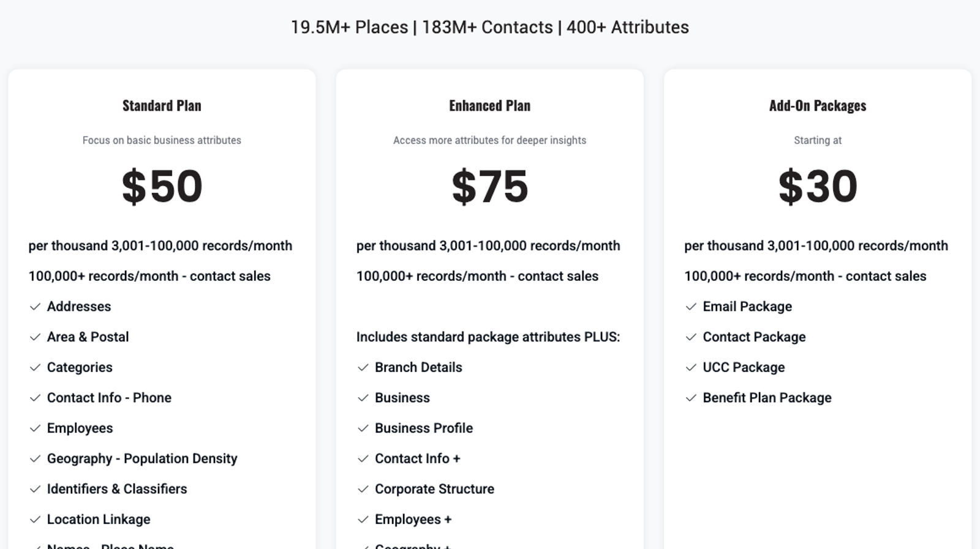Click 'Focus on basic business attributes' subtitle
The width and height of the screenshot is (980, 549).
tap(162, 140)
